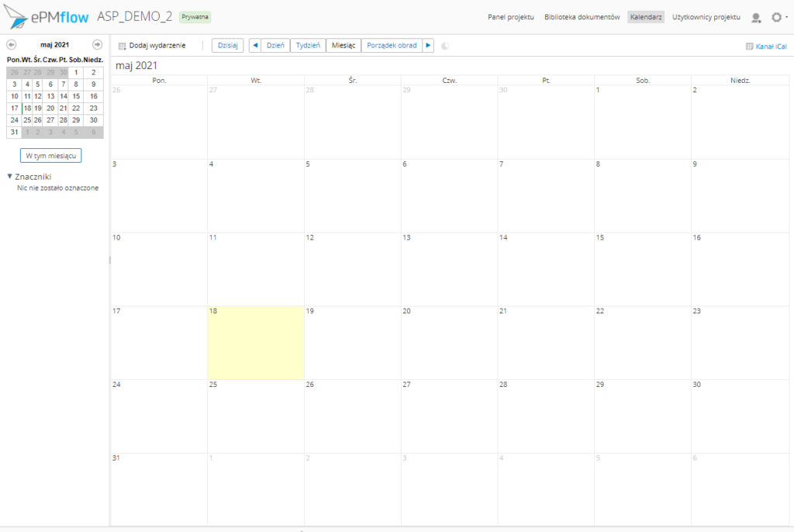
Task: Go to next month in mini calendar
Action: point(97,45)
